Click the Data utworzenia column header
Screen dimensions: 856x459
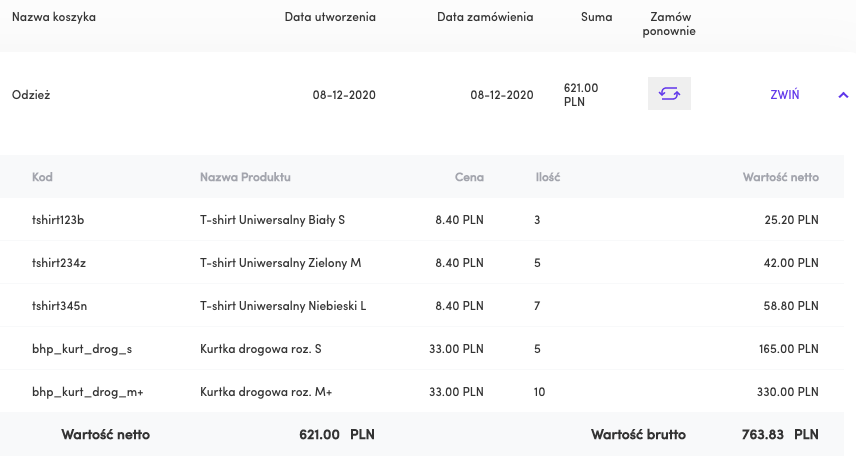330,17
